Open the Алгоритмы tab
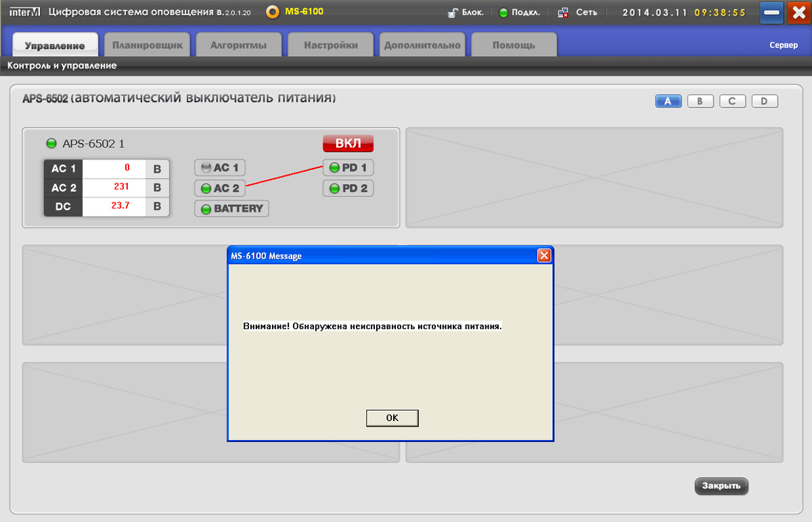Viewport: 812px width, 522px height. (x=239, y=45)
